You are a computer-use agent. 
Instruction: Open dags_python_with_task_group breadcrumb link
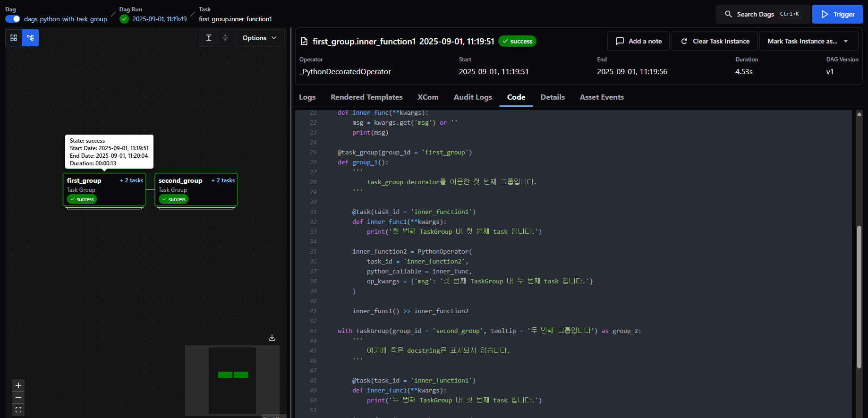[66, 19]
